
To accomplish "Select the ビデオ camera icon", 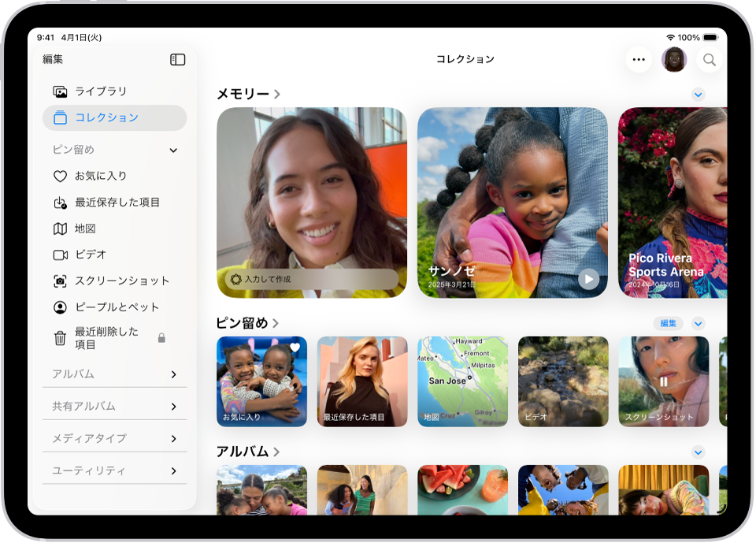I will (61, 255).
